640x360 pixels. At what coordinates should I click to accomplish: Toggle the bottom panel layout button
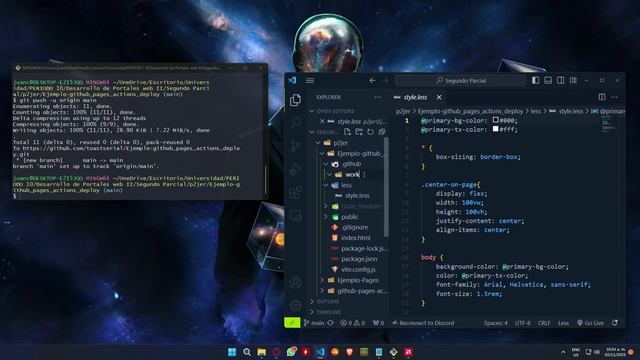point(548,80)
